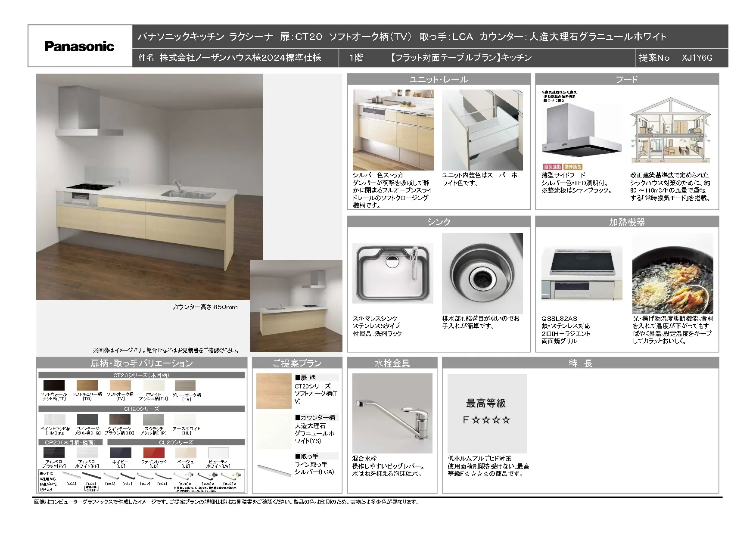Select the ホワイトアッシュ柄 [TU] swatch
The image size is (756, 534).
point(154,385)
